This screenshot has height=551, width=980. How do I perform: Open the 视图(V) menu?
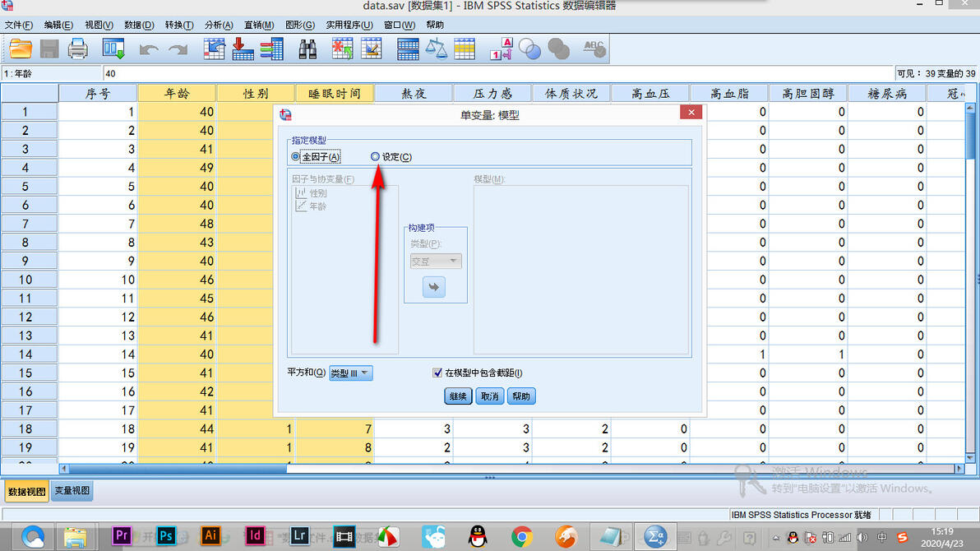pyautogui.click(x=99, y=25)
